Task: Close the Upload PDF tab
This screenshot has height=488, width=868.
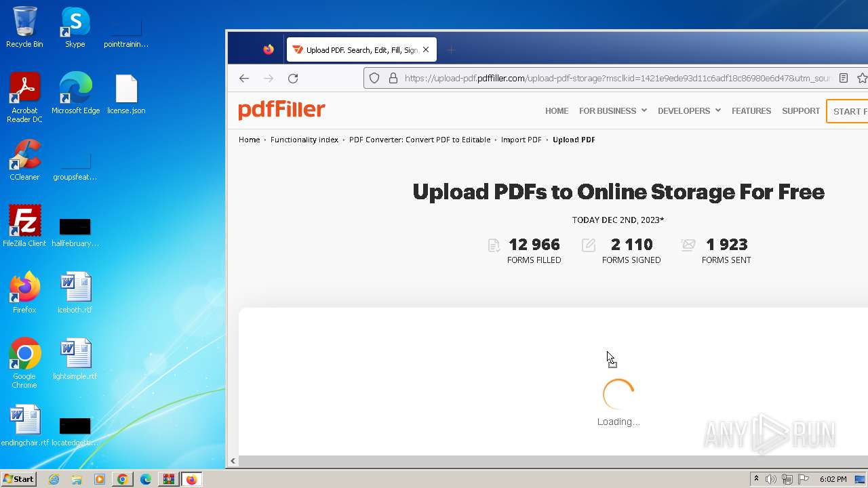Action: [x=426, y=49]
